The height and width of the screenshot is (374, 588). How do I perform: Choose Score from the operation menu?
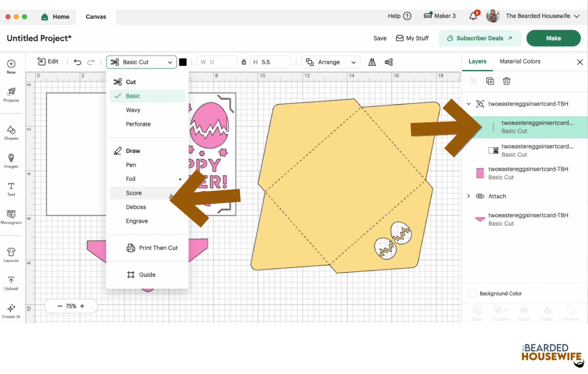coord(134,193)
